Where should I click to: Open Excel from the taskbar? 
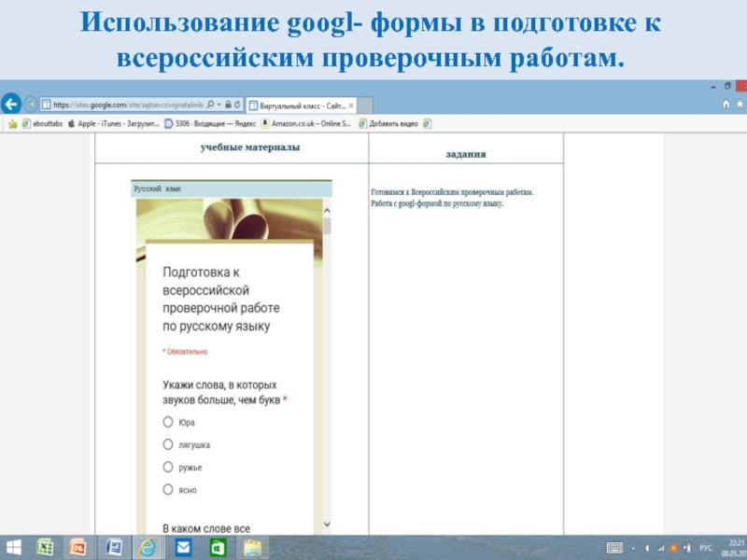45,547
